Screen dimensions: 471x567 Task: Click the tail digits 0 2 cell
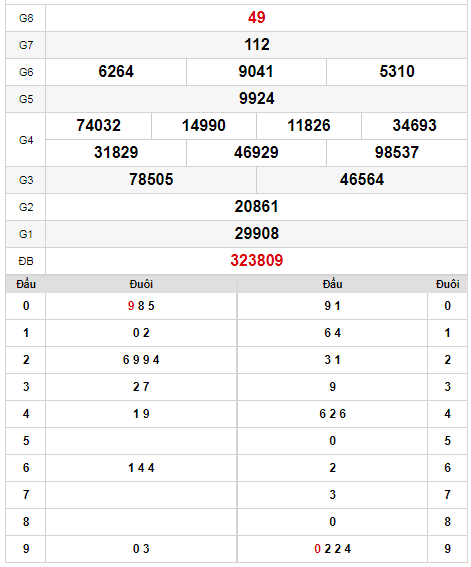click(x=141, y=333)
